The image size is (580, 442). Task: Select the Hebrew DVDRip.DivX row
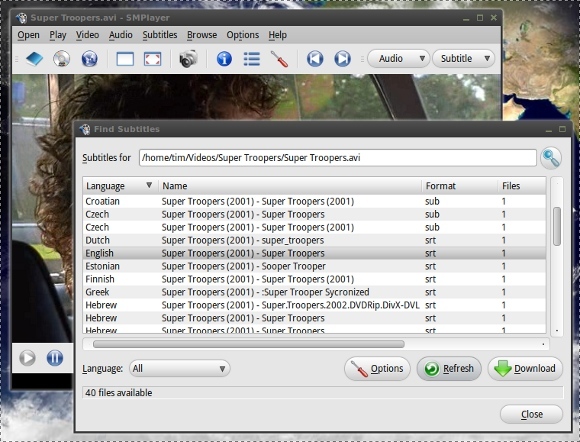[314, 305]
